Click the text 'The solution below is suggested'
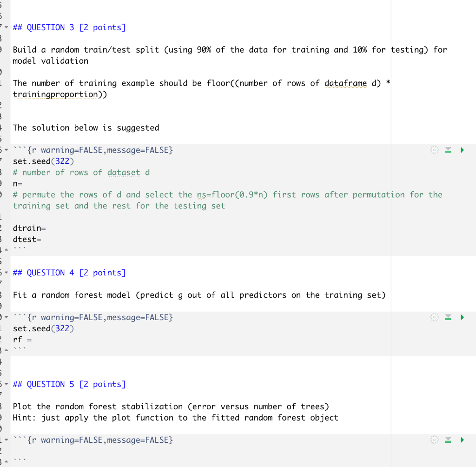This screenshot has height=467, width=476. pyautogui.click(x=86, y=127)
